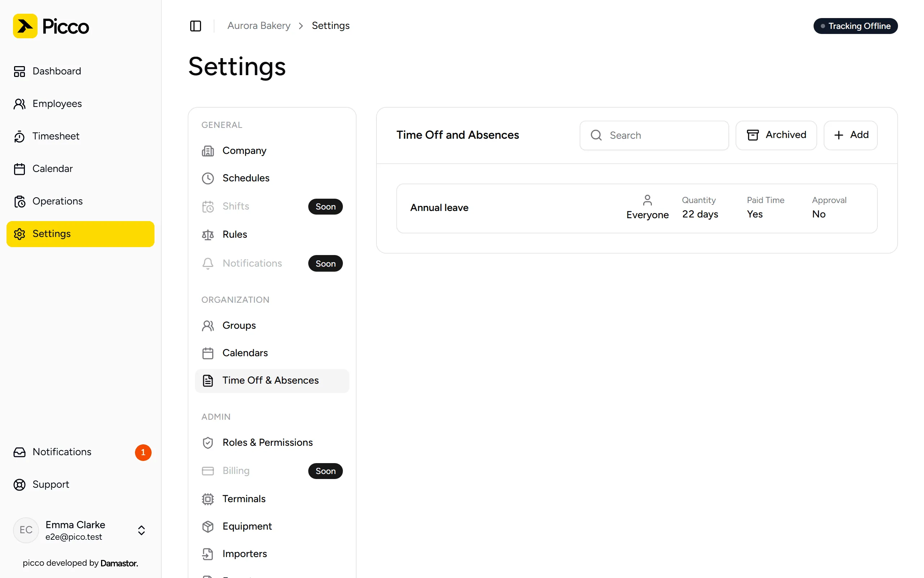924x578 pixels.
Task: Click the Everyone person icon
Action: (647, 200)
